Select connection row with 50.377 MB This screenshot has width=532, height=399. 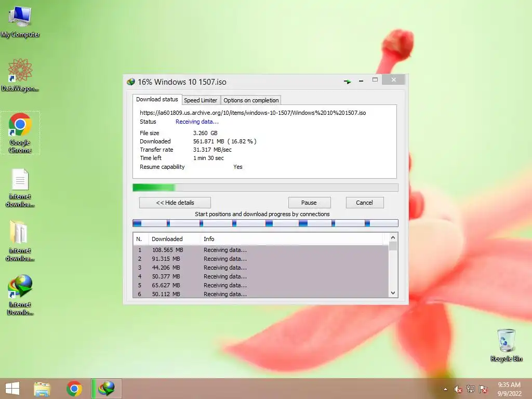[x=261, y=276]
